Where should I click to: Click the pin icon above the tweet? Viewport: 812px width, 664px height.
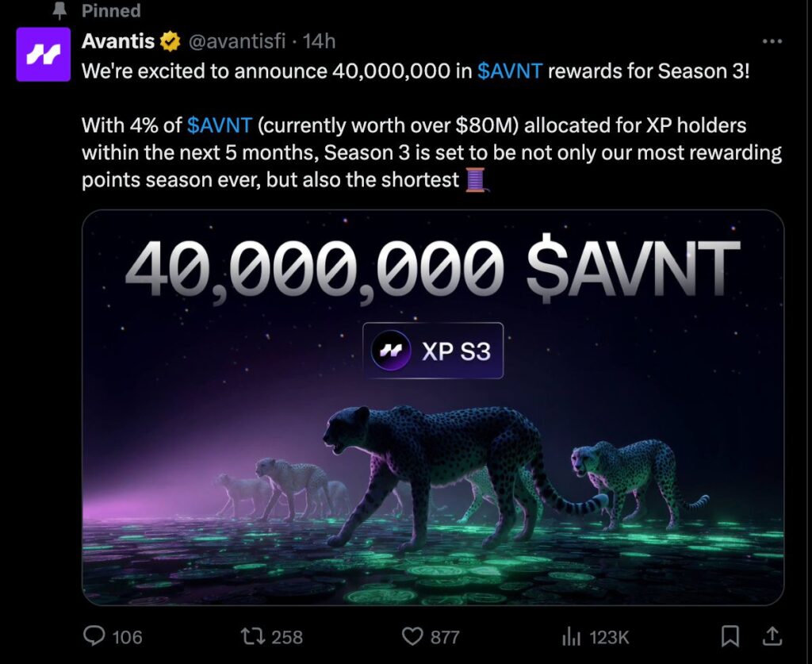[x=60, y=11]
